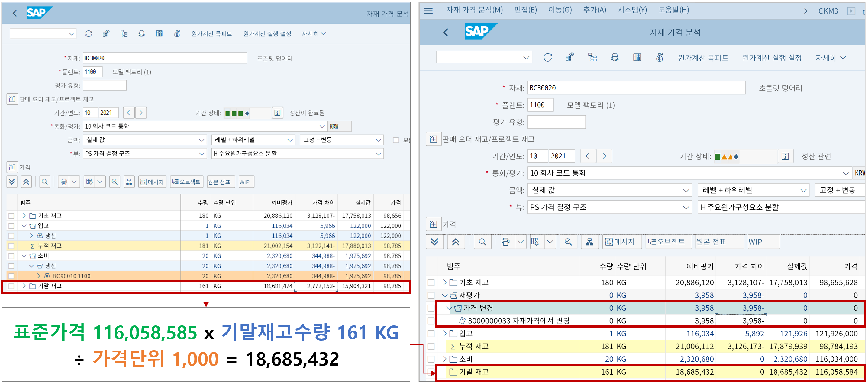Open 자세히 dropdown in right toolbar

(x=831, y=58)
